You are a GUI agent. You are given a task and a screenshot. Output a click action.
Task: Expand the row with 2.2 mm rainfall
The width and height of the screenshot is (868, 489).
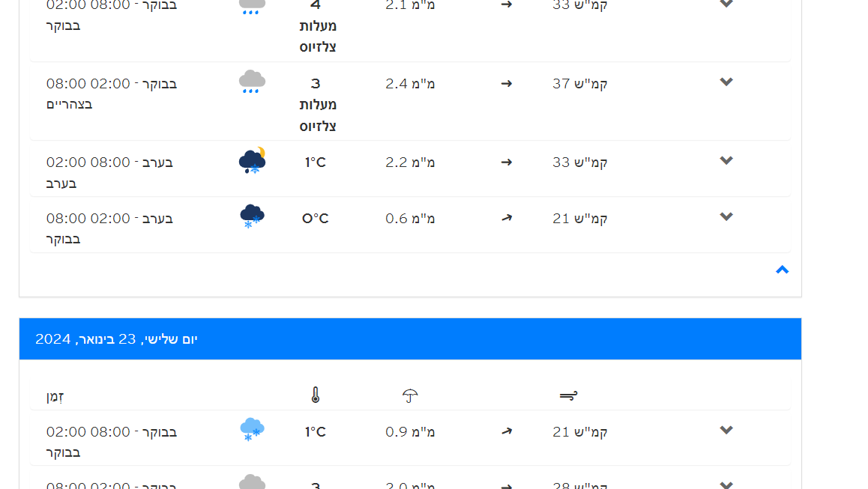click(726, 161)
